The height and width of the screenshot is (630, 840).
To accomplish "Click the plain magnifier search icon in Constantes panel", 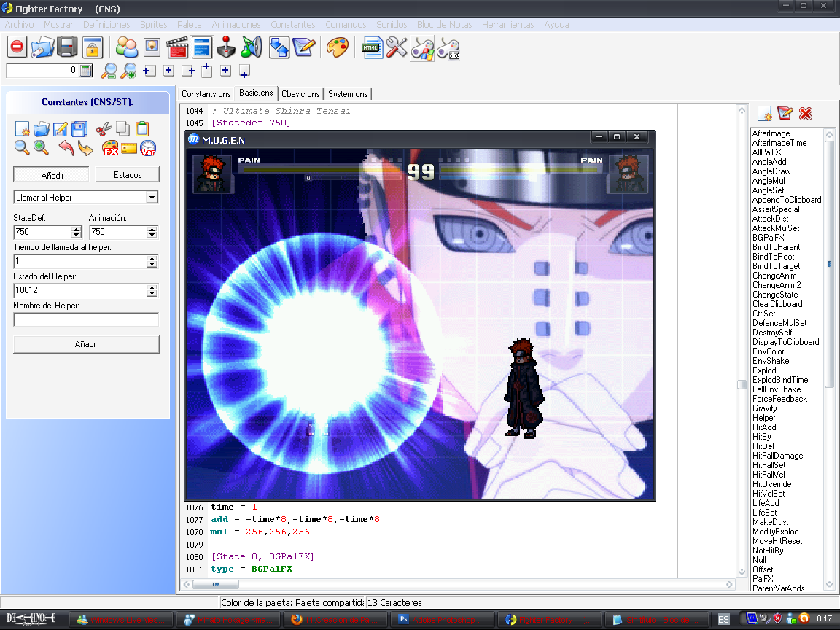I will click(x=22, y=147).
